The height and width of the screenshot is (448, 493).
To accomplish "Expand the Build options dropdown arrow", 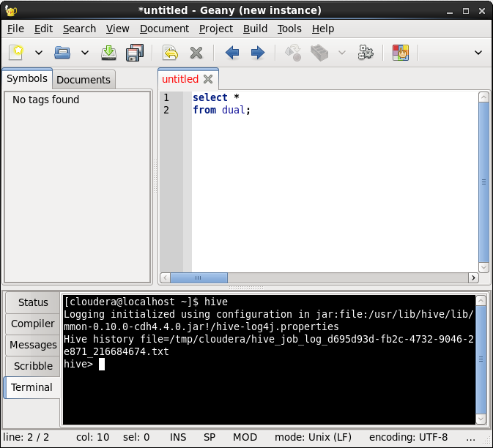I will pyautogui.click(x=342, y=53).
